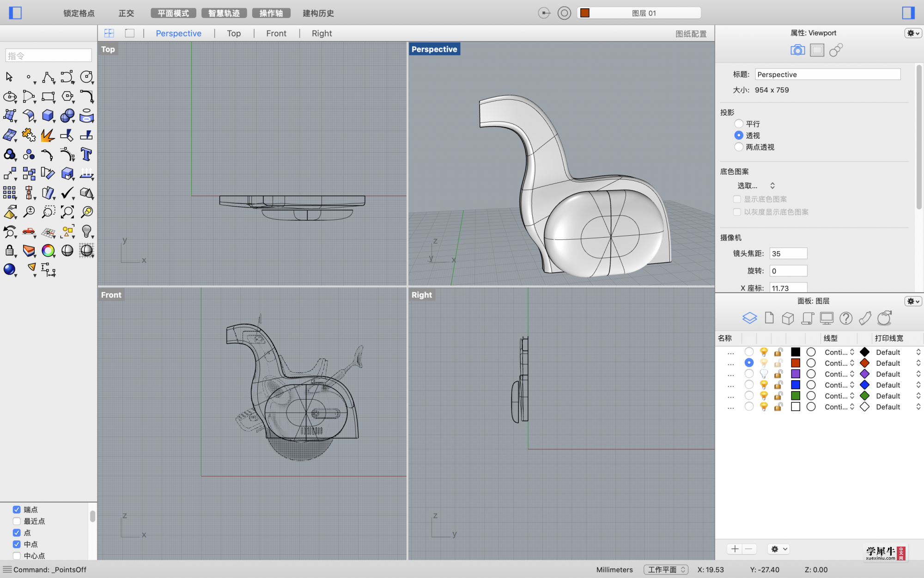
Task: Click the blue render sphere icon
Action: (x=10, y=269)
